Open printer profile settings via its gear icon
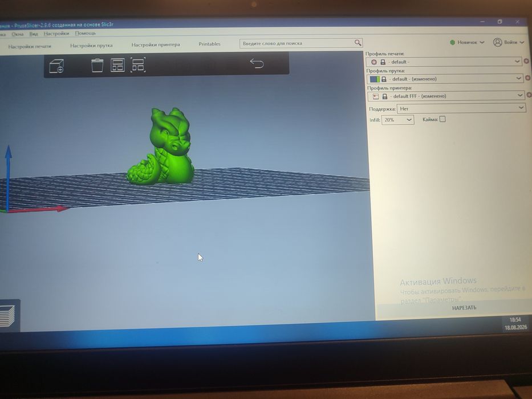Viewport: 532px width, 399px height. click(529, 95)
